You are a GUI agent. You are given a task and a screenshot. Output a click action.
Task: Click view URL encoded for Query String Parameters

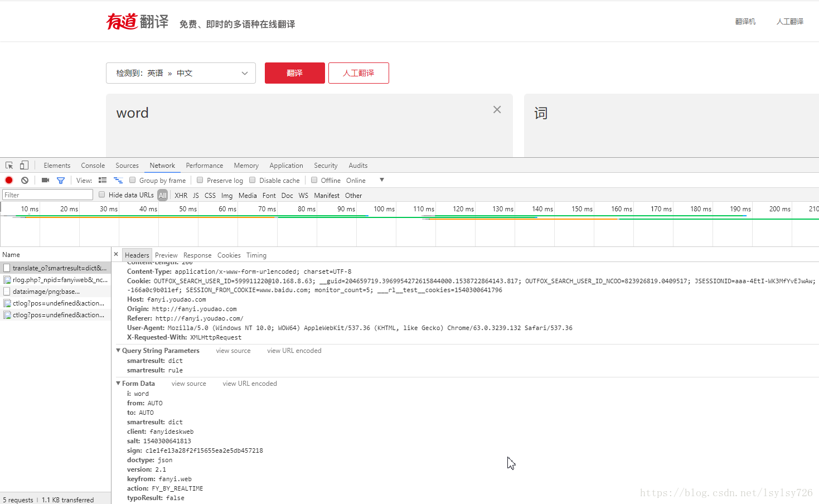click(294, 351)
